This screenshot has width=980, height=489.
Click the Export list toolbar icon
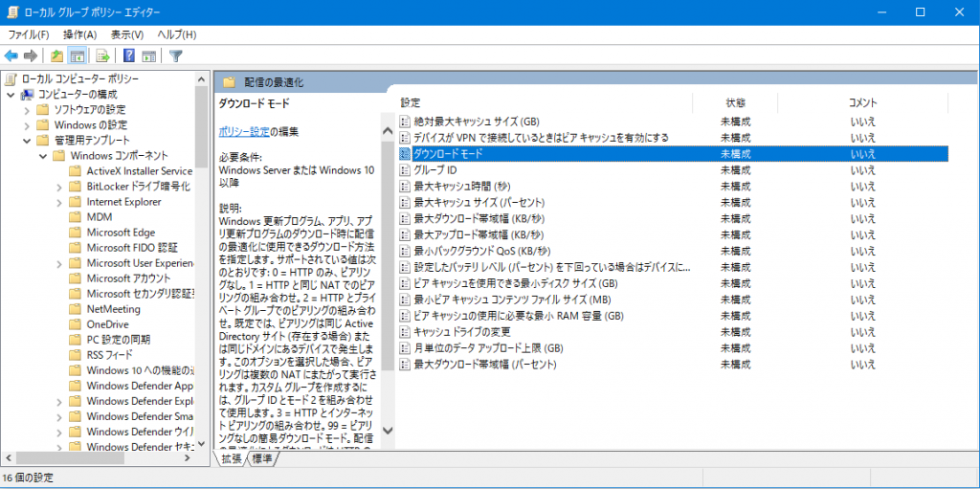(103, 56)
